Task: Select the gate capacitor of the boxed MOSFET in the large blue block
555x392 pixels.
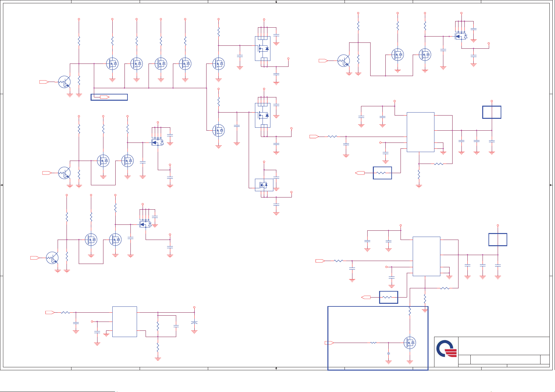Action: point(389,353)
